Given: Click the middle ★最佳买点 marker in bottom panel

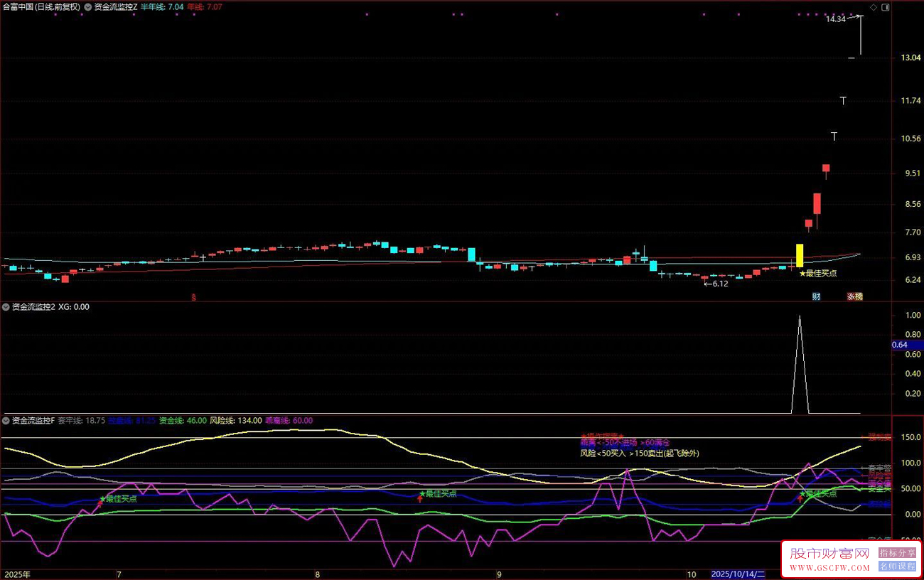Looking at the screenshot, I should (437, 493).
